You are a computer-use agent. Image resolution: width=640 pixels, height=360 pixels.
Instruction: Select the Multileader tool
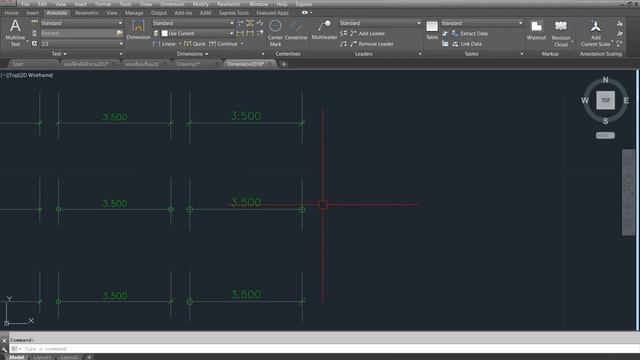tap(324, 30)
